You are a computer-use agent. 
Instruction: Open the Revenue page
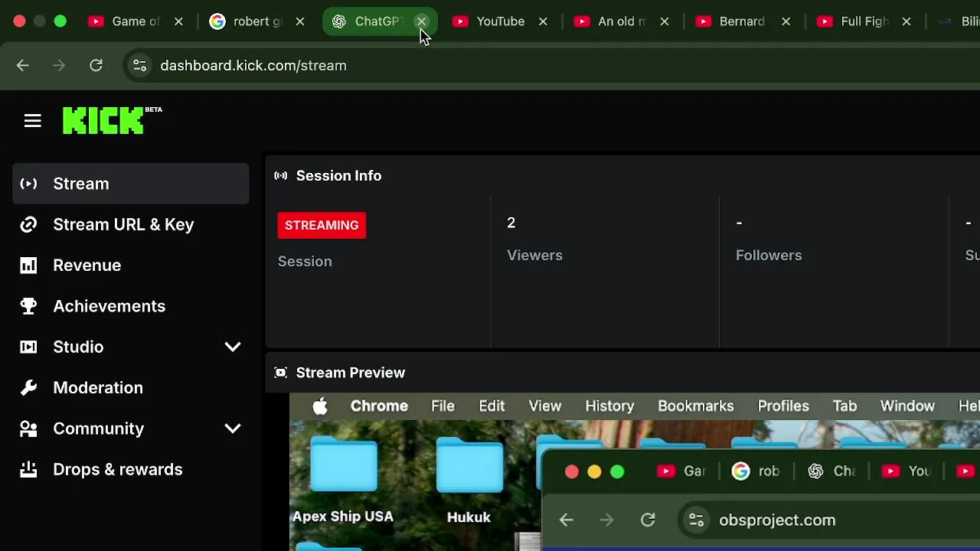[130, 266]
